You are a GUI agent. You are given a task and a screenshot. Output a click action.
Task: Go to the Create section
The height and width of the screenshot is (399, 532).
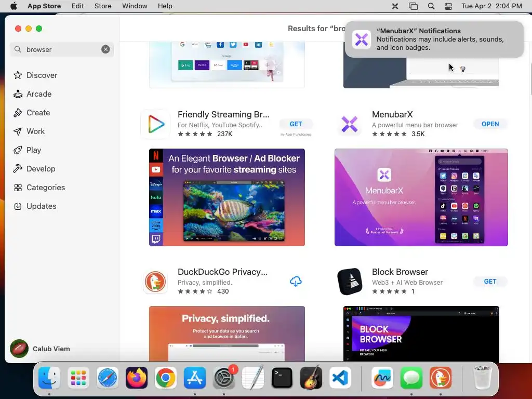32,112
